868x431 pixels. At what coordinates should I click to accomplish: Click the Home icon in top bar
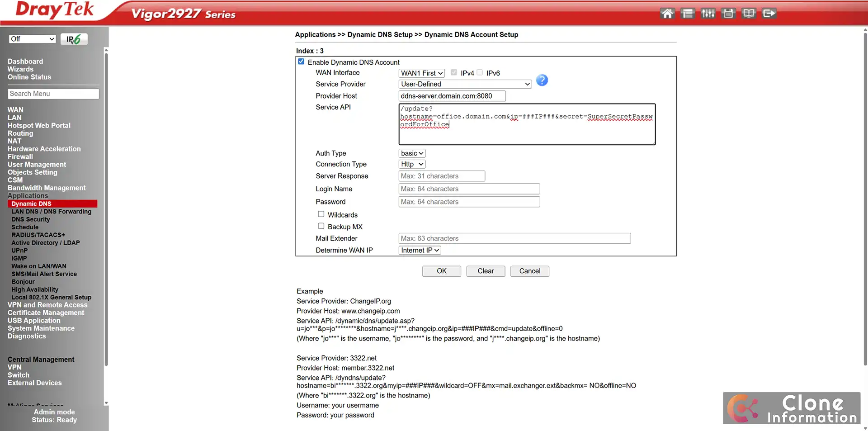click(x=667, y=14)
